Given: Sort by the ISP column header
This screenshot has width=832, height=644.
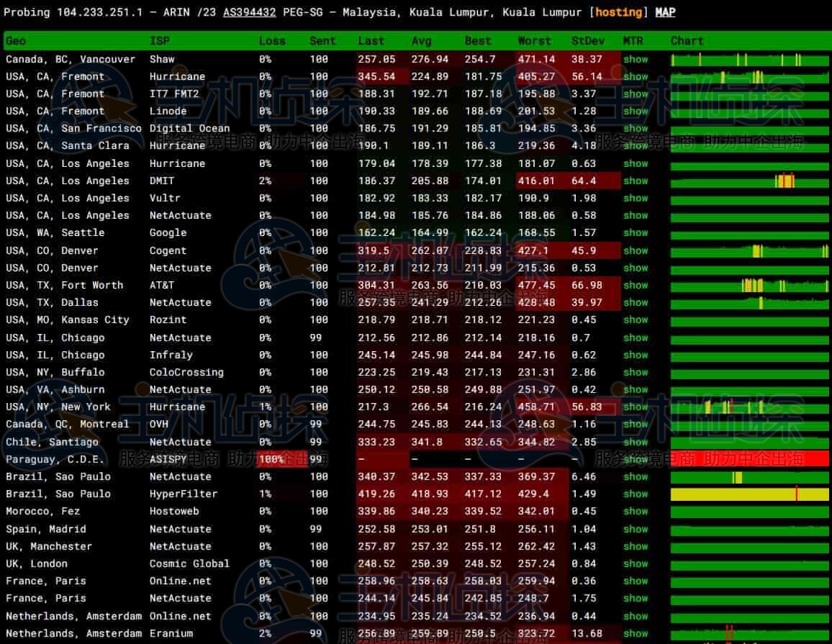Looking at the screenshot, I should click(x=160, y=41).
